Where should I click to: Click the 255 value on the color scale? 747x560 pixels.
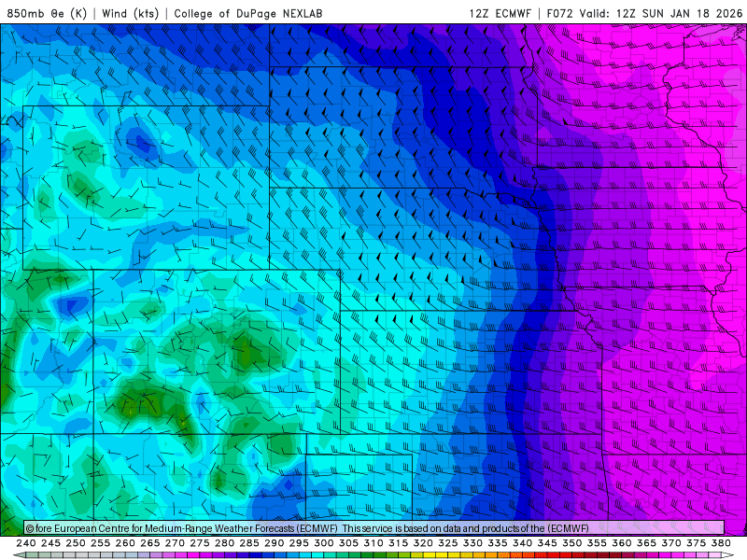click(100, 543)
